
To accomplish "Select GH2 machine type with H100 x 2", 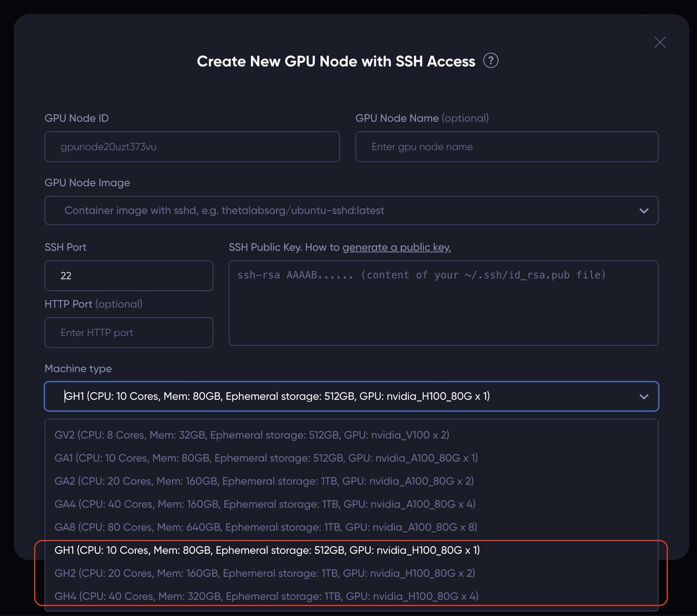I will (x=351, y=573).
